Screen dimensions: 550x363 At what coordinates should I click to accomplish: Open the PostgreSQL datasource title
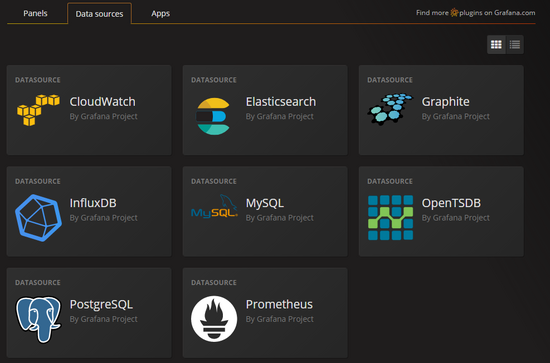click(x=101, y=304)
